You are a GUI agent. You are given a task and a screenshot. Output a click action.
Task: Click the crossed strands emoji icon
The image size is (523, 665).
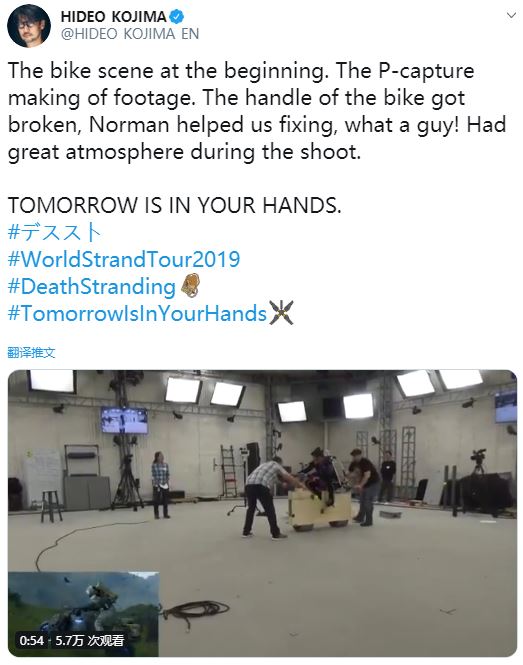(x=281, y=313)
